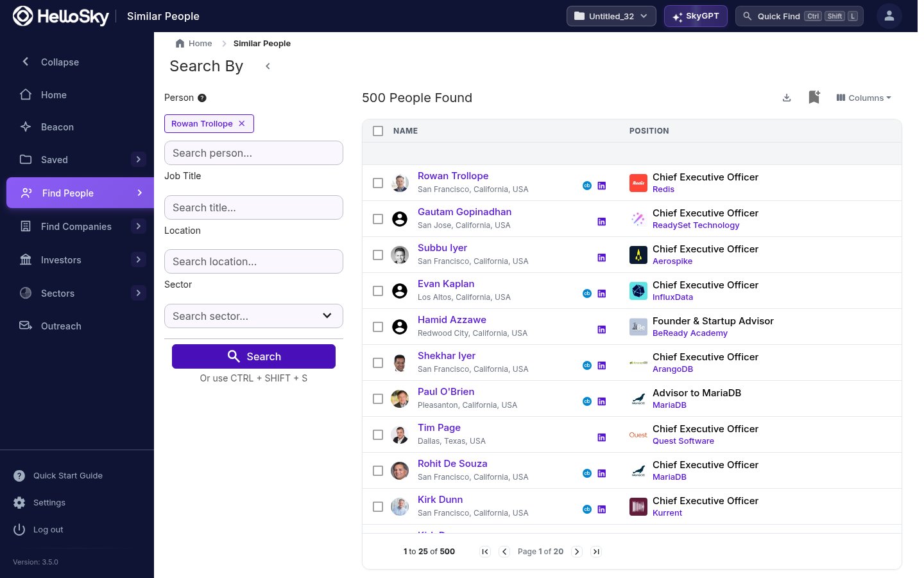Click the Kurrent company logo
The height and width of the screenshot is (578, 924).
pyautogui.click(x=638, y=507)
